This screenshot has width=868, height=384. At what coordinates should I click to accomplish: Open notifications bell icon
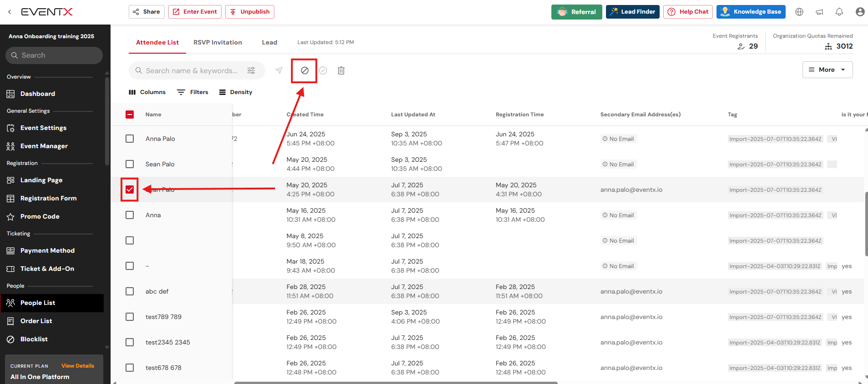pyautogui.click(x=839, y=12)
